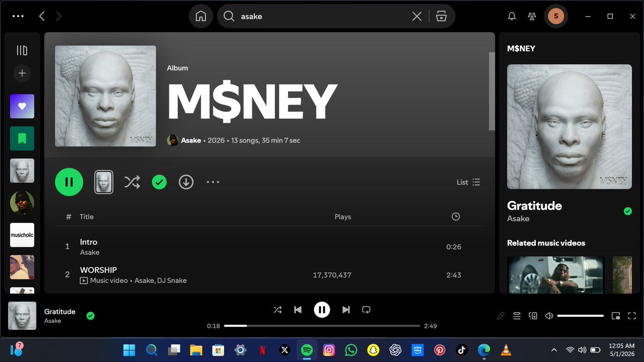Open the M$NEY heading in right panel
Viewport: 644px width, 362px height.
tap(521, 48)
